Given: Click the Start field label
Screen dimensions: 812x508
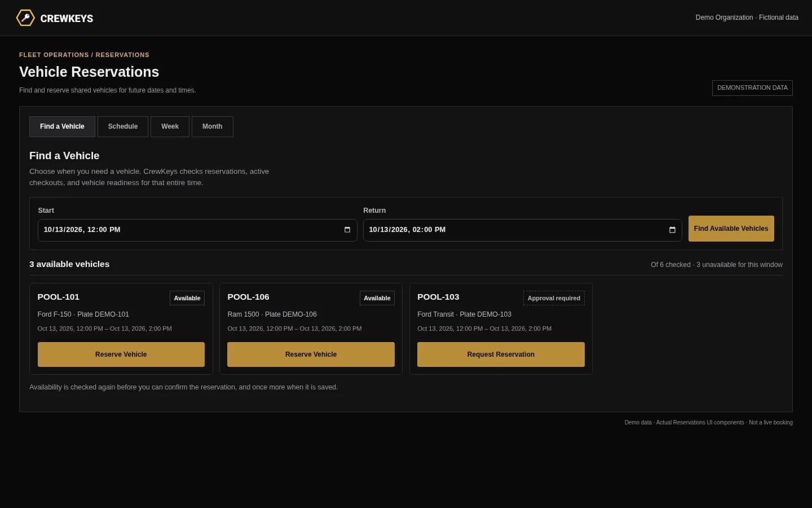Looking at the screenshot, I should tap(46, 211).
